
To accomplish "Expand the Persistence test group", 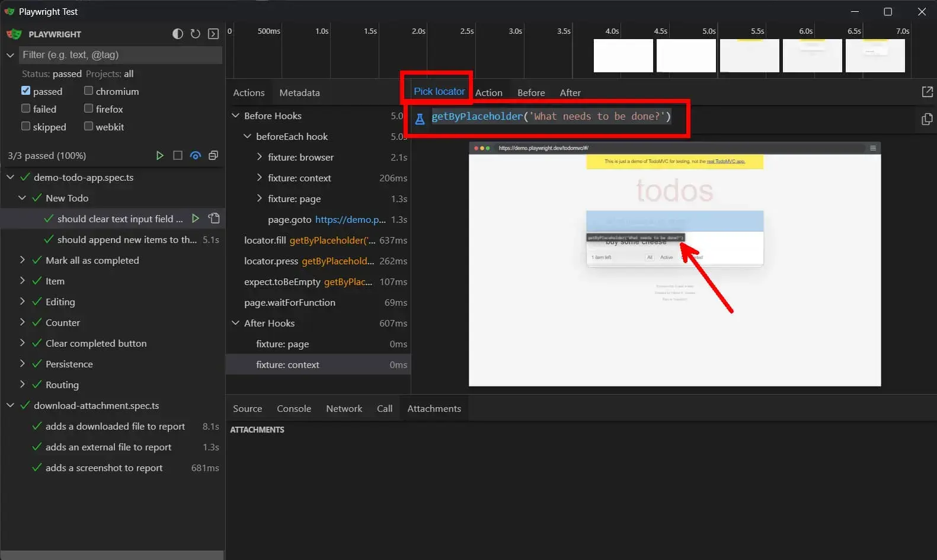I will 22,364.
